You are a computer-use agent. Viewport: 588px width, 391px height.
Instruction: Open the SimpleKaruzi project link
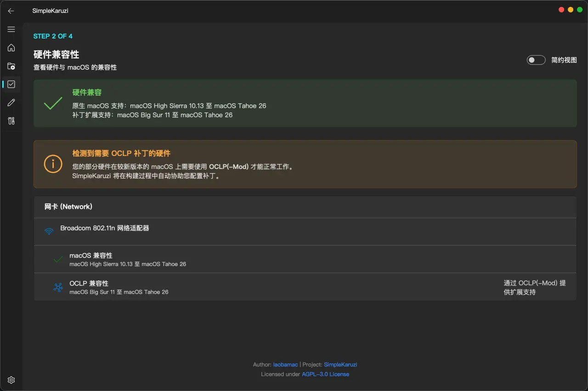pyautogui.click(x=340, y=365)
